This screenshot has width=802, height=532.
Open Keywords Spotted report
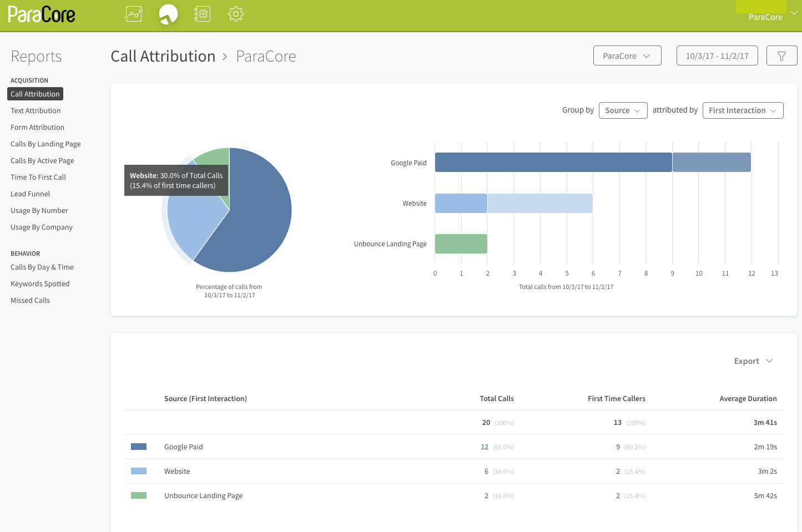coord(40,283)
